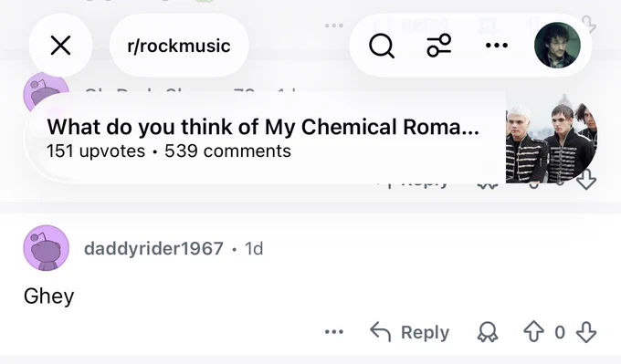Downvote daddyrider1967's comment
Image resolution: width=621 pixels, height=364 pixels.
586,332
